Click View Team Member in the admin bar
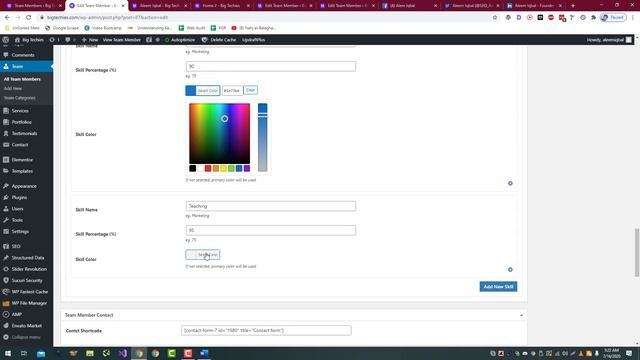Image resolution: width=640 pixels, height=360 pixels. tap(121, 40)
